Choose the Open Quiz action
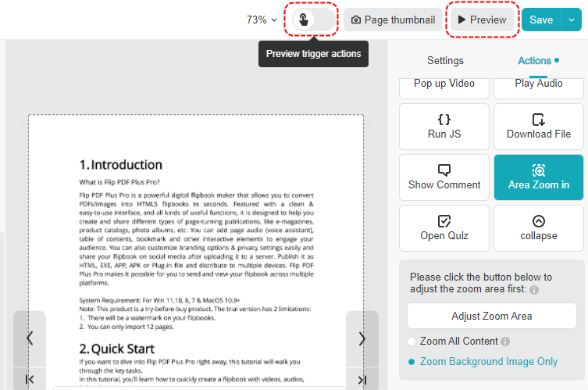 click(x=444, y=228)
